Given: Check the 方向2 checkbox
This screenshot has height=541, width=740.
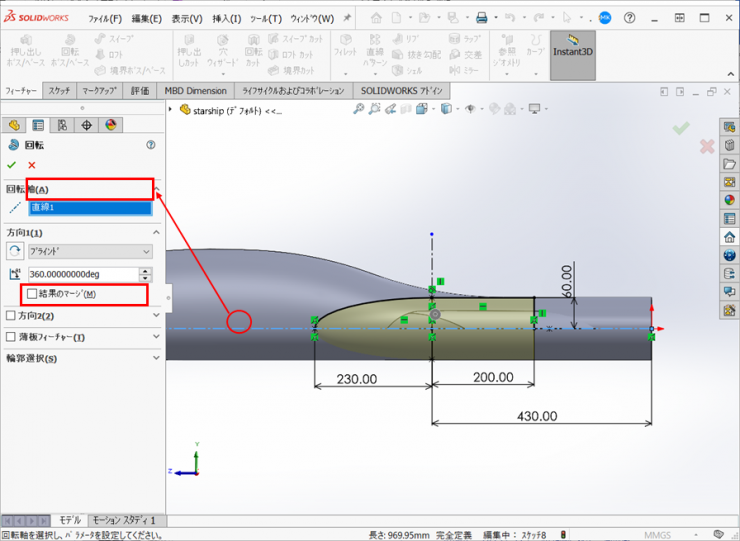Looking at the screenshot, I should point(11,316).
